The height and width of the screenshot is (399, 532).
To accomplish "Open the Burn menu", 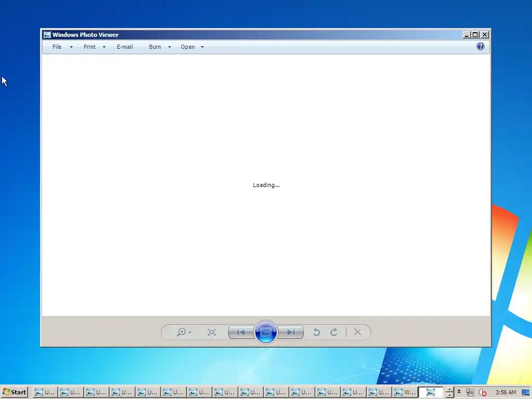I will click(x=155, y=47).
